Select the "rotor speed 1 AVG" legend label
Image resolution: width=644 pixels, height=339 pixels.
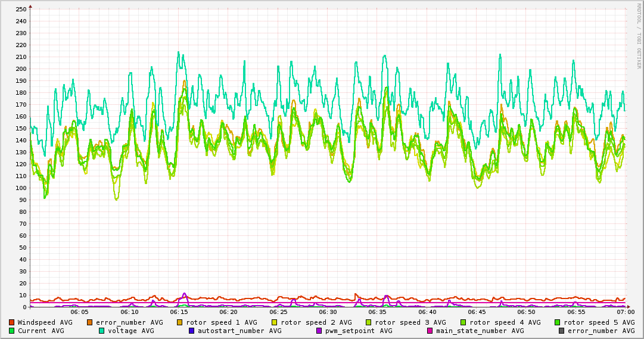pos(222,322)
